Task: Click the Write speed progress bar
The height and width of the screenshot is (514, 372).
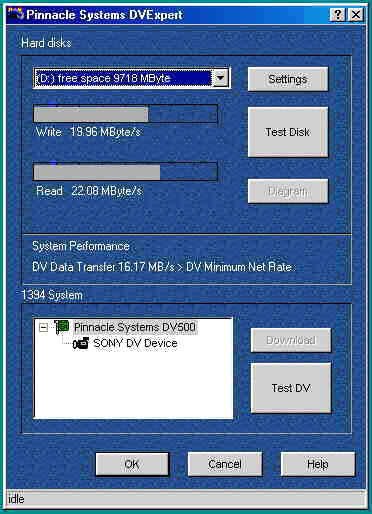Action: (125, 114)
